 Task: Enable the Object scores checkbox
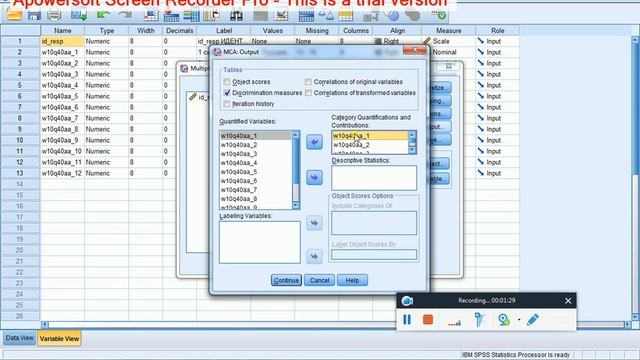[227, 82]
